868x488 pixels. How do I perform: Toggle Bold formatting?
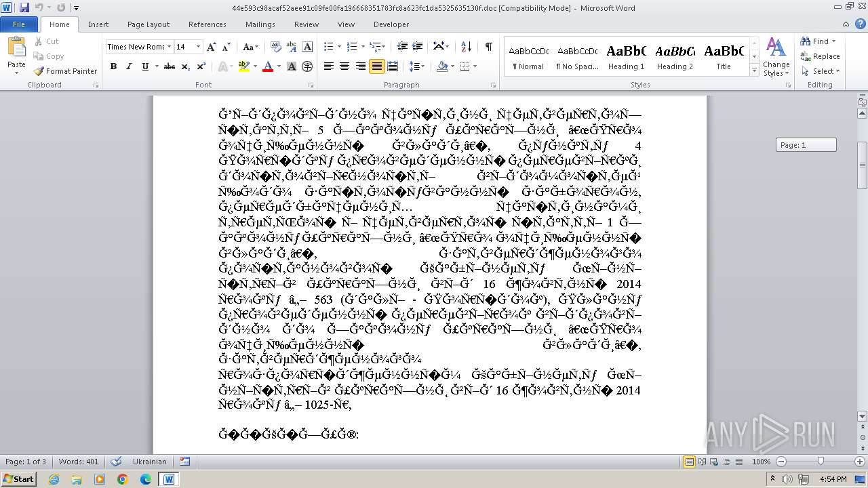(113, 66)
